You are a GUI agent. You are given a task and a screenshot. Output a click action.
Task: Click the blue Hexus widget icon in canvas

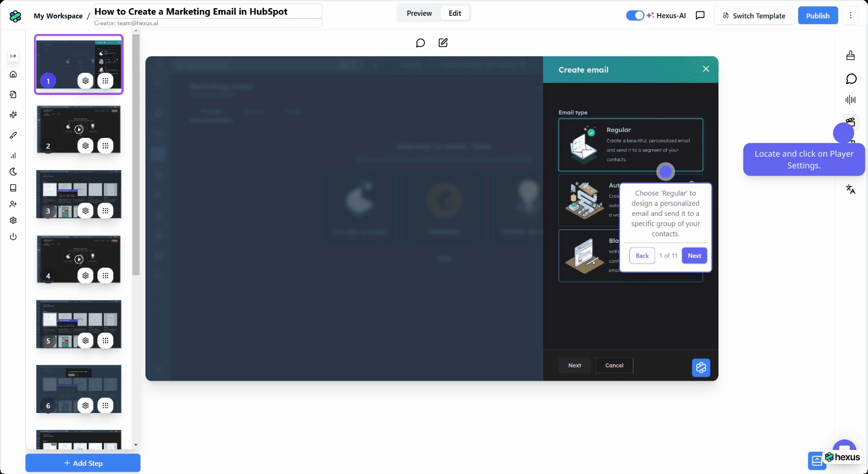point(701,368)
